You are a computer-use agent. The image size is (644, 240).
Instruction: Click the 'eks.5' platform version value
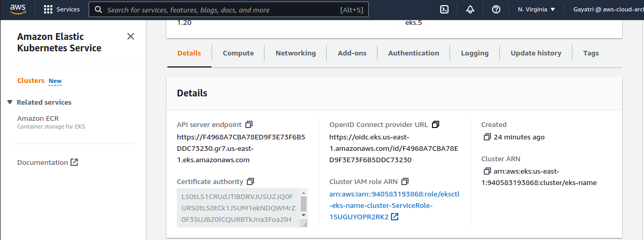(x=413, y=23)
